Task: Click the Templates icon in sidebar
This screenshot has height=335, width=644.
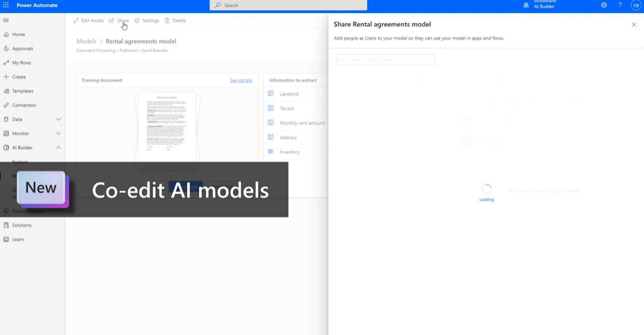Action: click(6, 91)
